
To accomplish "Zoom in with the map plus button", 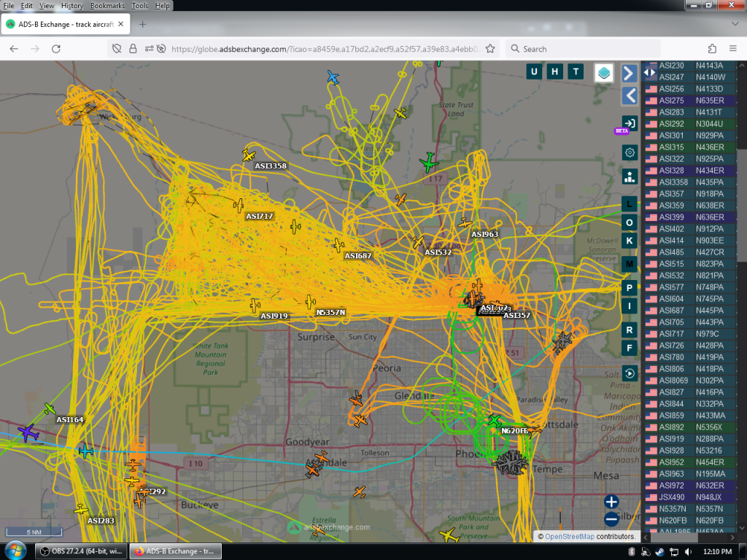I will click(611, 502).
